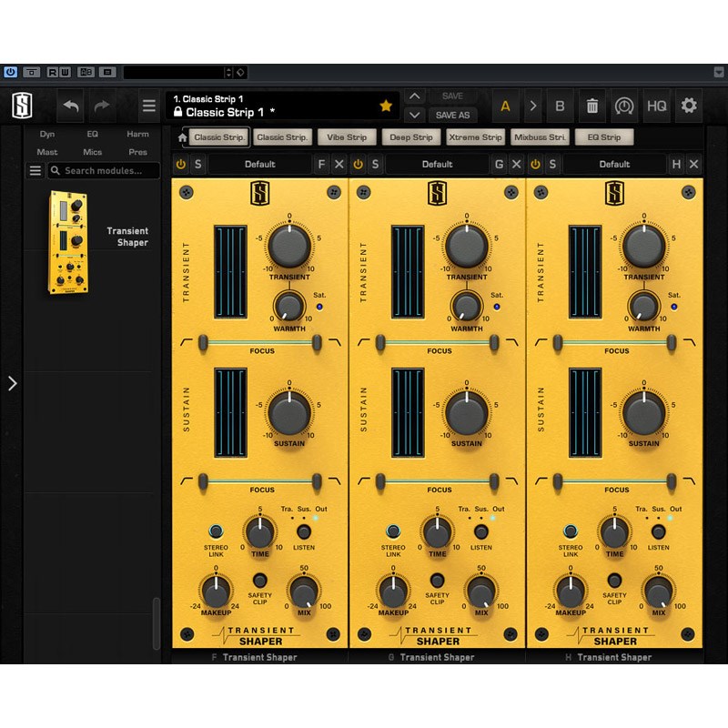
Task: Click the host A/B compare button
Action: coord(86,72)
